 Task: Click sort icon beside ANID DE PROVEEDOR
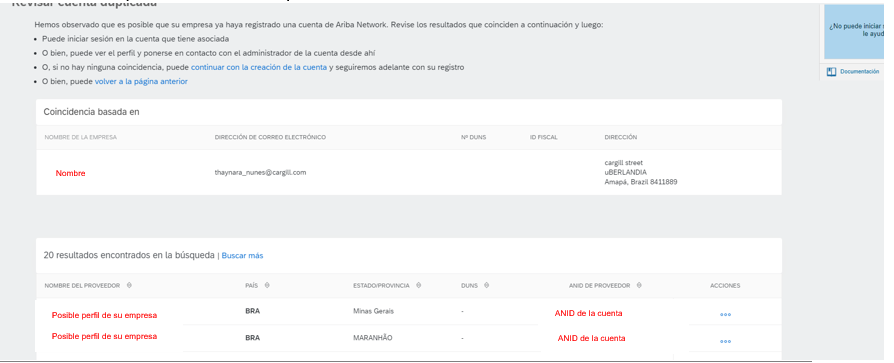pyautogui.click(x=639, y=285)
